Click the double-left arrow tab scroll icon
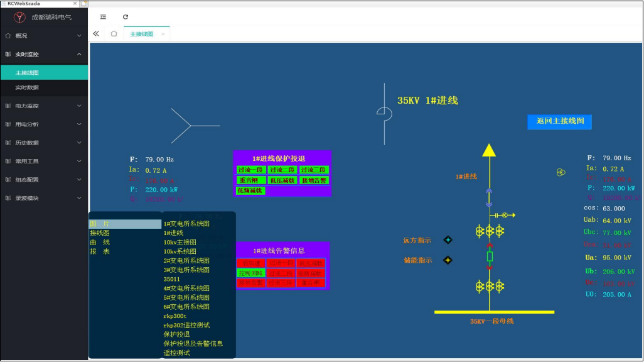 click(96, 34)
